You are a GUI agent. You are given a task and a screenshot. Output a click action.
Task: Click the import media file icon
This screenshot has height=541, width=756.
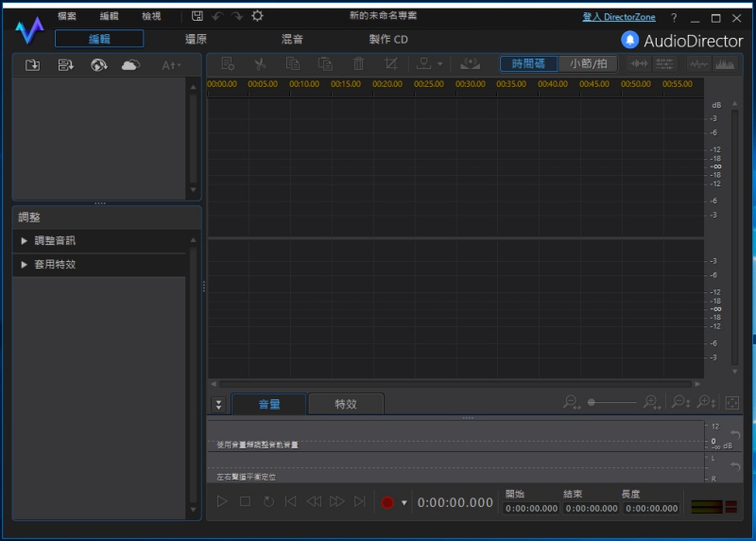point(32,65)
